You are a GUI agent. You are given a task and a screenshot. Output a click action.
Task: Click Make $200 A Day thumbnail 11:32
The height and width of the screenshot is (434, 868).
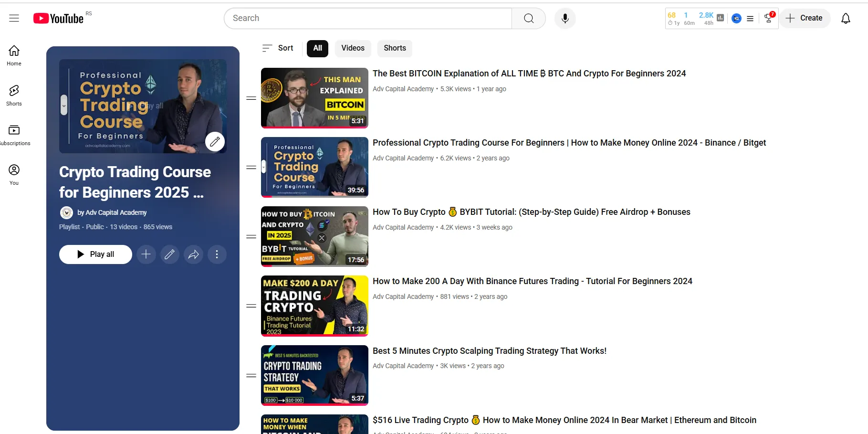[314, 306]
